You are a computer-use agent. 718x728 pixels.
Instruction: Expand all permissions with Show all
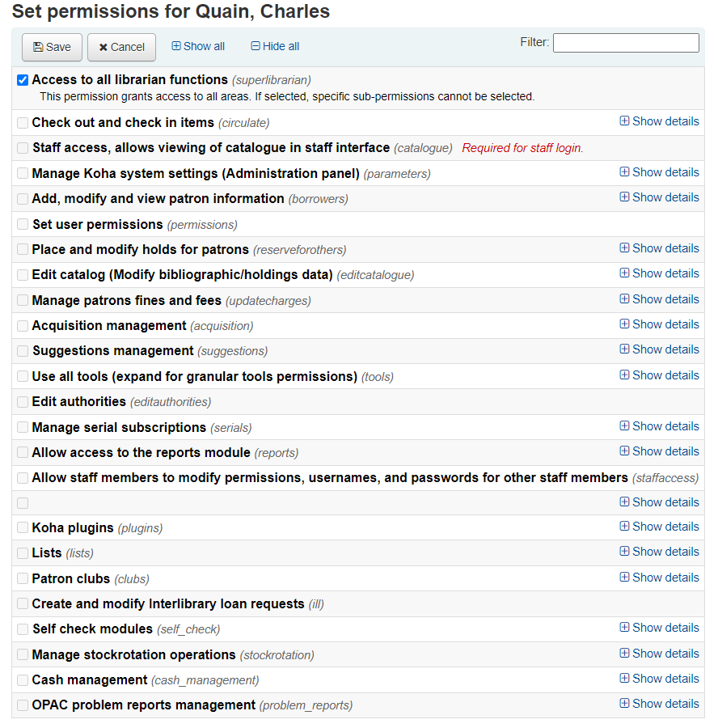coord(198,46)
